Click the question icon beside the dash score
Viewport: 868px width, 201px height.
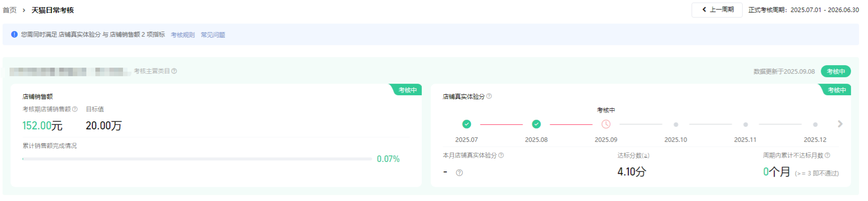(x=459, y=173)
